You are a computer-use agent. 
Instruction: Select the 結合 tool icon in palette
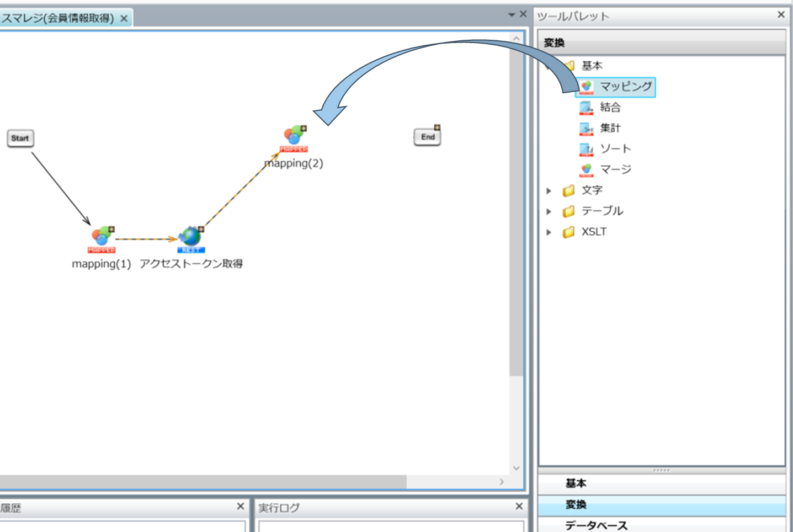[x=587, y=108]
